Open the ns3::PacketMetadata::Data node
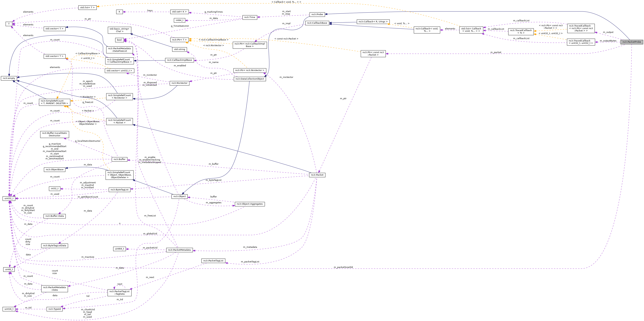The height and width of the screenshot is (321, 644). pyautogui.click(x=55, y=289)
